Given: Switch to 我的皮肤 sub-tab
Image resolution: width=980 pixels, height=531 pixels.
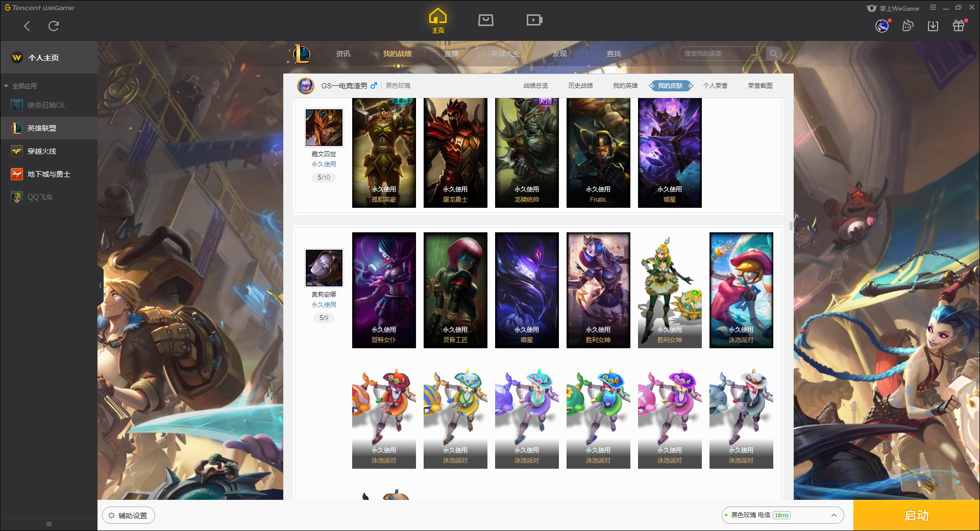Looking at the screenshot, I should click(x=671, y=86).
